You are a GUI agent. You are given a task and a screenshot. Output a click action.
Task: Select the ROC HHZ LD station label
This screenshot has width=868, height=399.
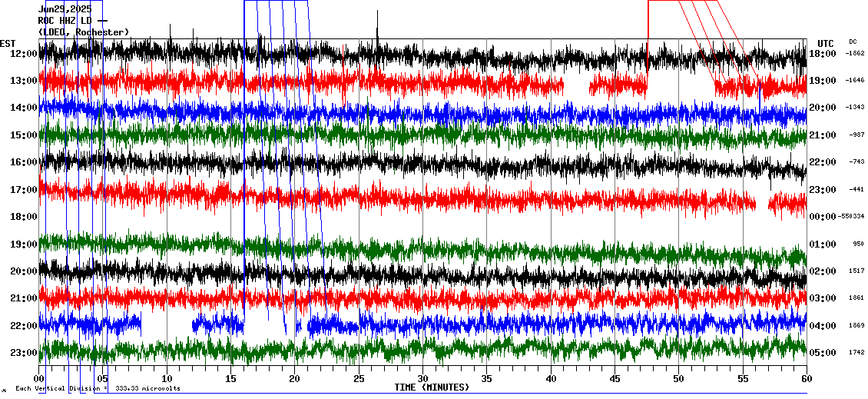66,21
